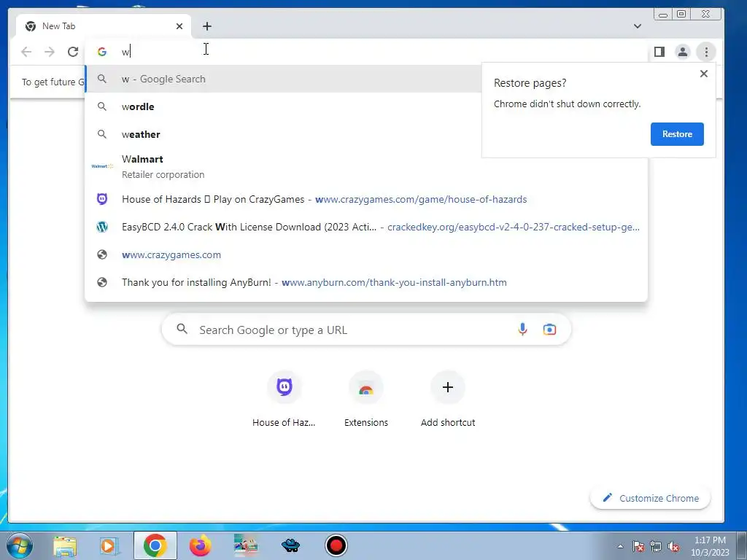Image resolution: width=747 pixels, height=560 pixels.
Task: Click the magnifier icon beside 'weather'
Action: tap(102, 134)
